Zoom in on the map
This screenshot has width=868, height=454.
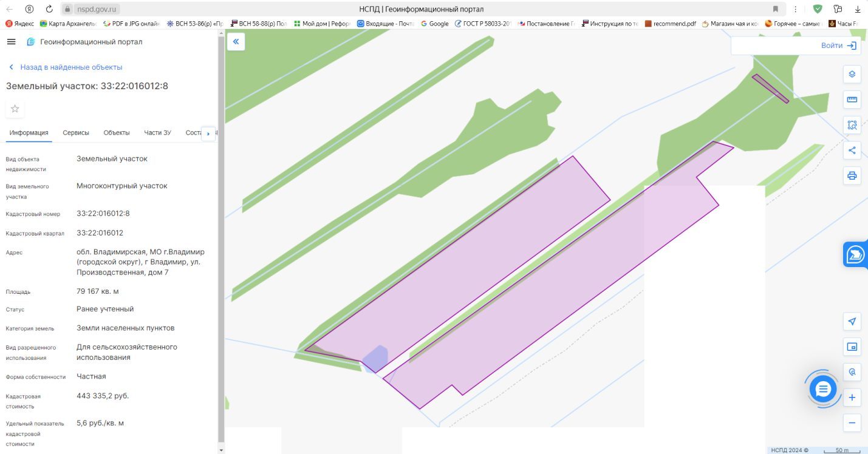point(852,398)
